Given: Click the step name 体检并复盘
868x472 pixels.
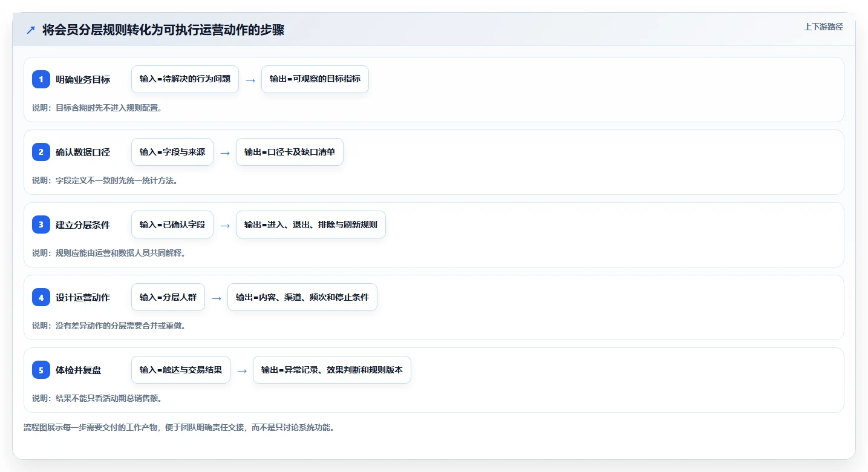Looking at the screenshot, I should click(79, 370).
